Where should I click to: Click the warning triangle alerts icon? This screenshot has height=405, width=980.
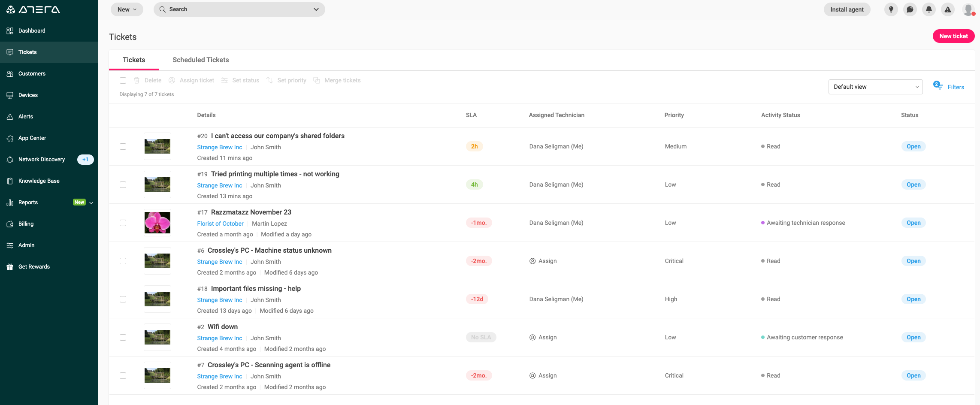(947, 9)
